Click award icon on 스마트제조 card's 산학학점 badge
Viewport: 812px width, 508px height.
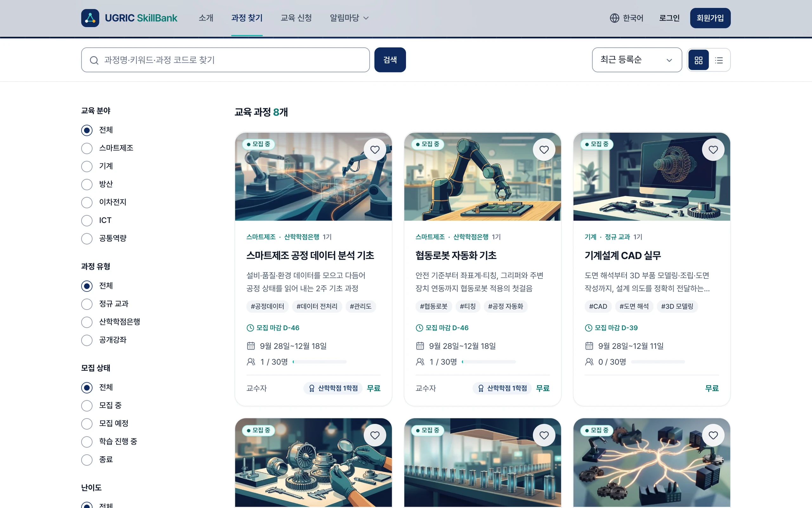pyautogui.click(x=312, y=388)
